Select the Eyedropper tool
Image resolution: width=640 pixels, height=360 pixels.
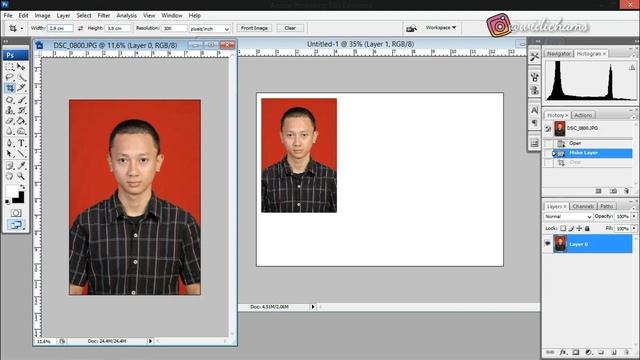(21, 165)
